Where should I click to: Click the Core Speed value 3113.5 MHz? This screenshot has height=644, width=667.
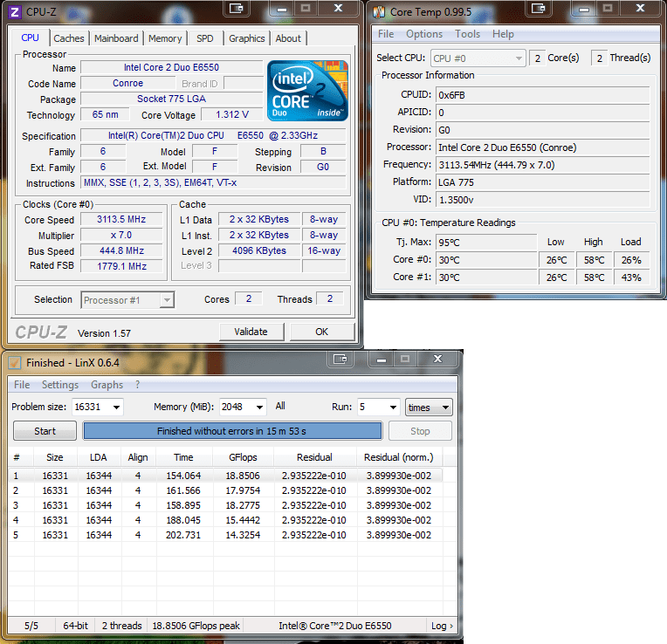(121, 219)
